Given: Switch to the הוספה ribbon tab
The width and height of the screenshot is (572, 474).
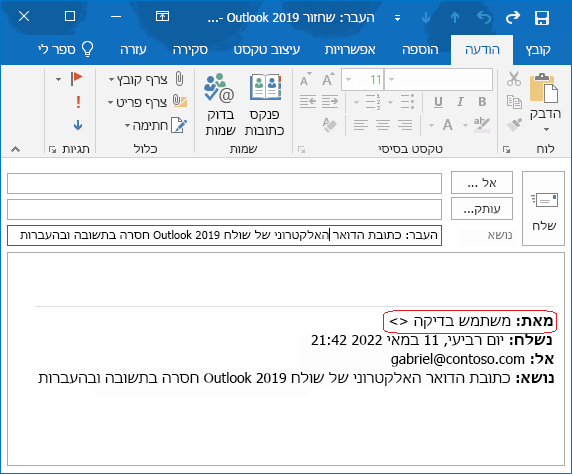Looking at the screenshot, I should pos(420,50).
